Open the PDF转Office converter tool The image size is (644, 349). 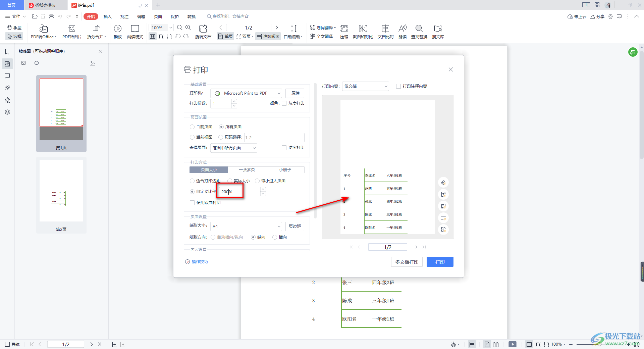(x=43, y=32)
